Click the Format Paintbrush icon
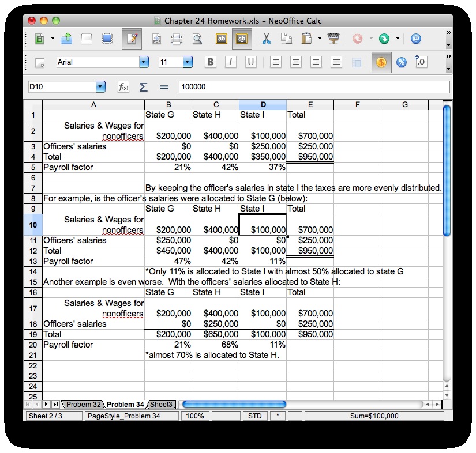Viewport: 476px width, 453px height. pos(333,39)
